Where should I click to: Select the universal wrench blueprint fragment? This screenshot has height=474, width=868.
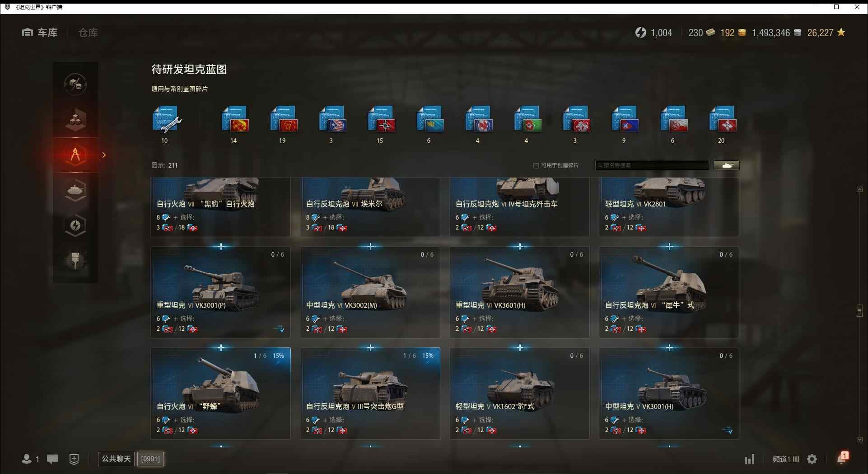point(167,119)
